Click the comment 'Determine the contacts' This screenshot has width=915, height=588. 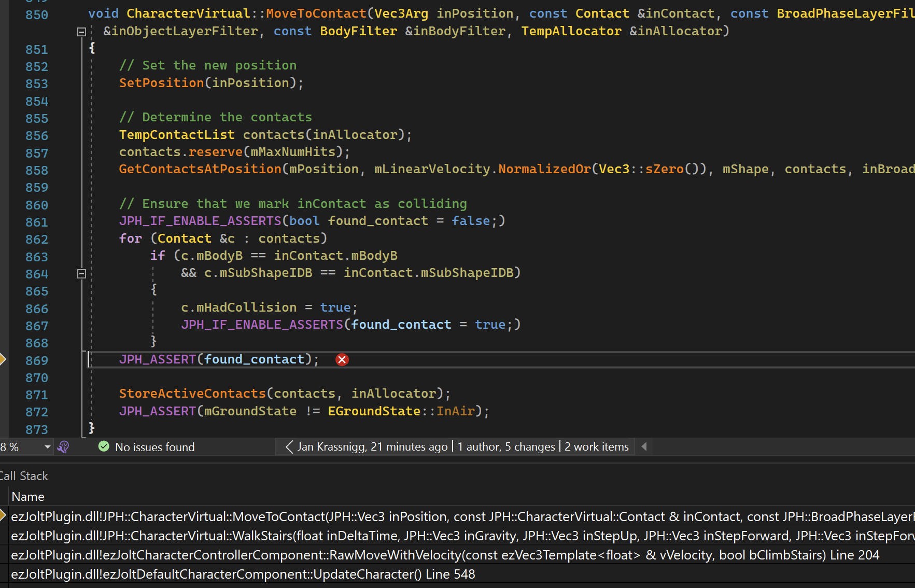[216, 117]
